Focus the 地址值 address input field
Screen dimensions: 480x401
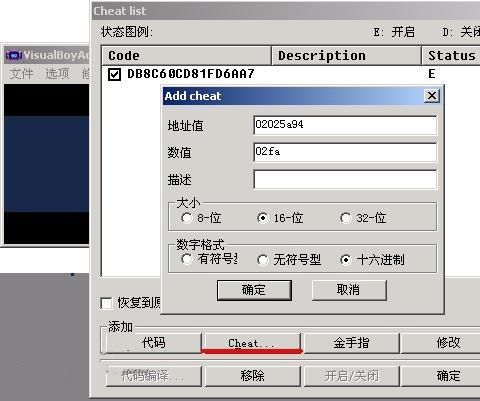(345, 125)
